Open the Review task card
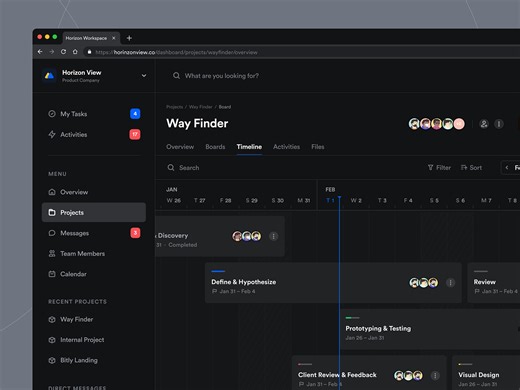The height and width of the screenshot is (390, 520). point(494,283)
